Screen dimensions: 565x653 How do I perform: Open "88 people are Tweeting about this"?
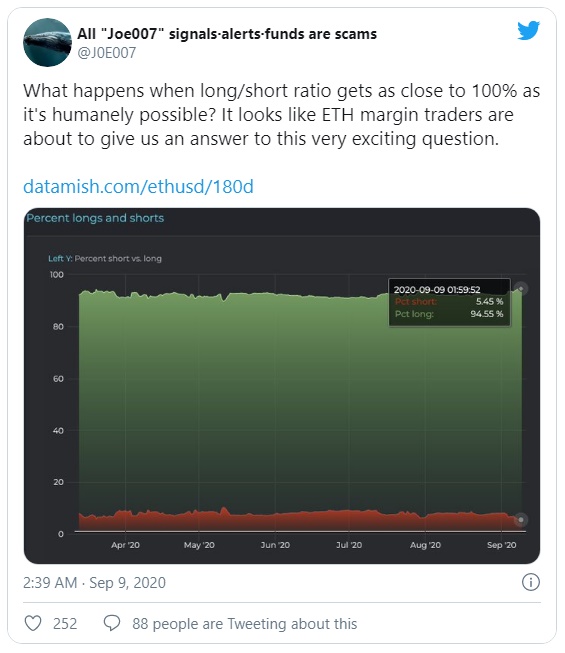(x=245, y=624)
